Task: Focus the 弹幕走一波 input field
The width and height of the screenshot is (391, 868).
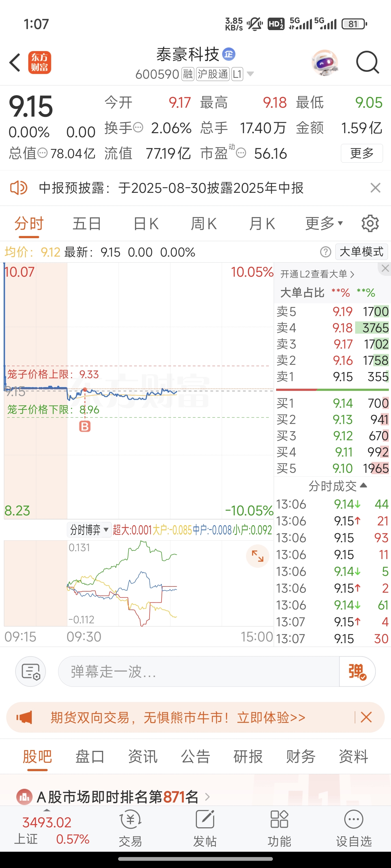Action: click(199, 671)
